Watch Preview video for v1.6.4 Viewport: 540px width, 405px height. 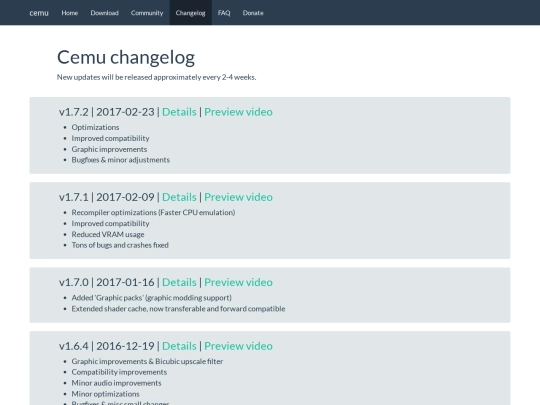pos(238,346)
